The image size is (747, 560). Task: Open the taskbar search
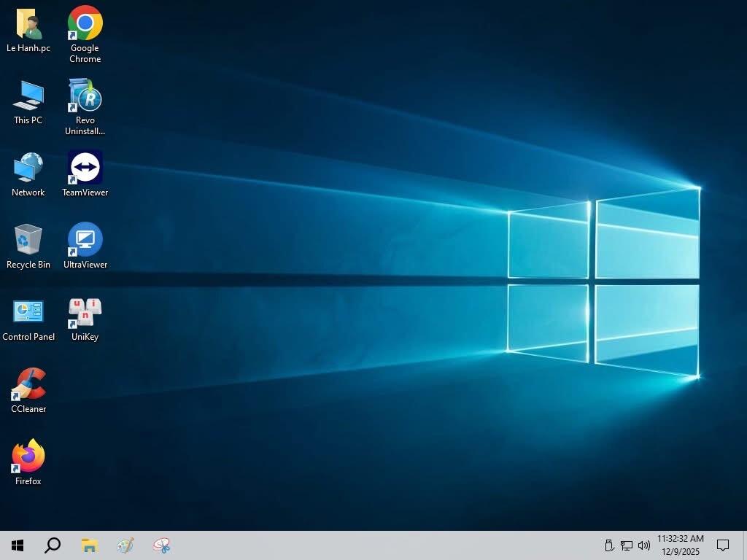tap(53, 545)
